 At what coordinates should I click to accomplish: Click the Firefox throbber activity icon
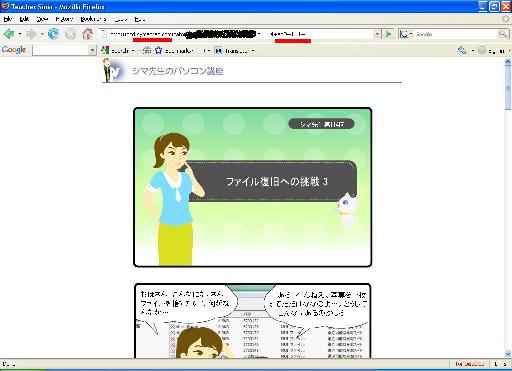click(506, 19)
